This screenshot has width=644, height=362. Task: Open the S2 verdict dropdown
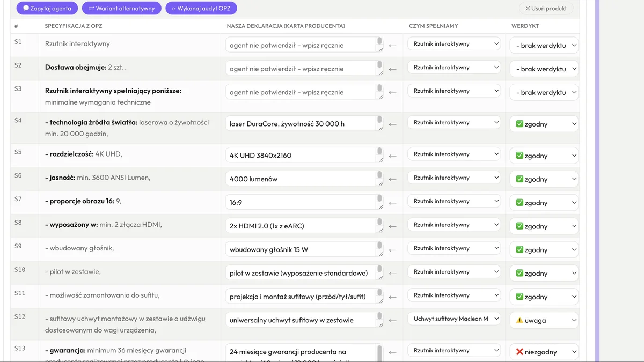coord(544,69)
